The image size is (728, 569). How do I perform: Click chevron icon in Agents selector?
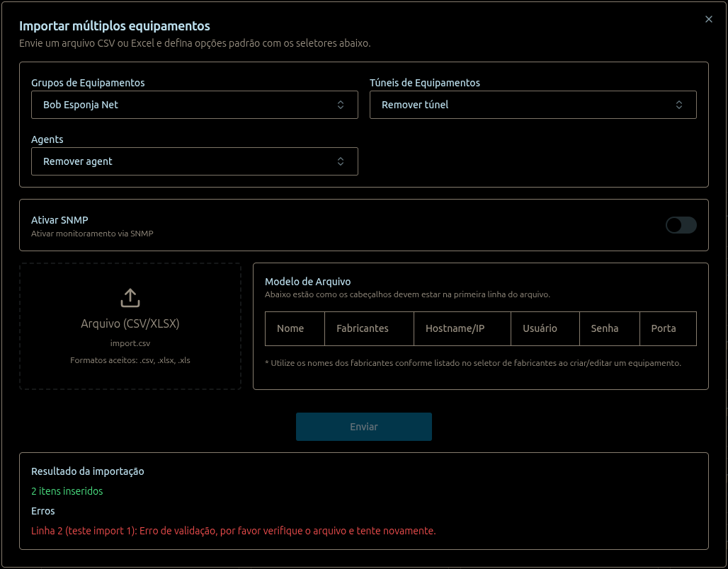pos(341,161)
